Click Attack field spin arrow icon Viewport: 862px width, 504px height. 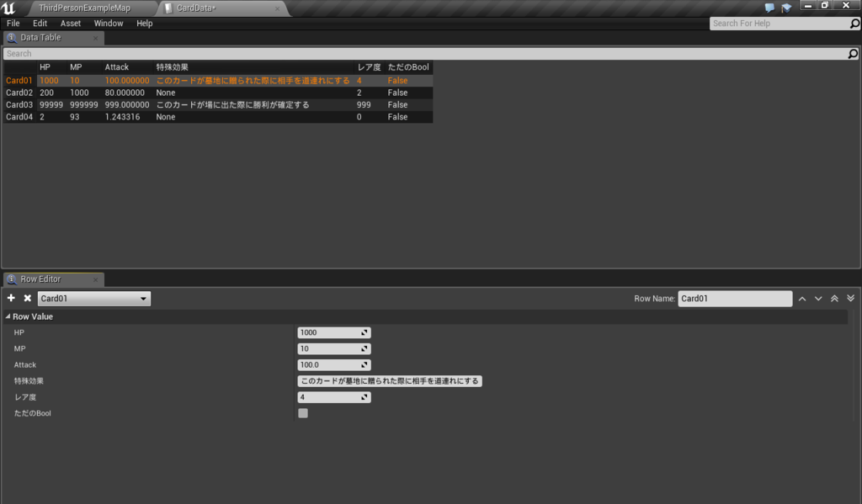point(364,365)
